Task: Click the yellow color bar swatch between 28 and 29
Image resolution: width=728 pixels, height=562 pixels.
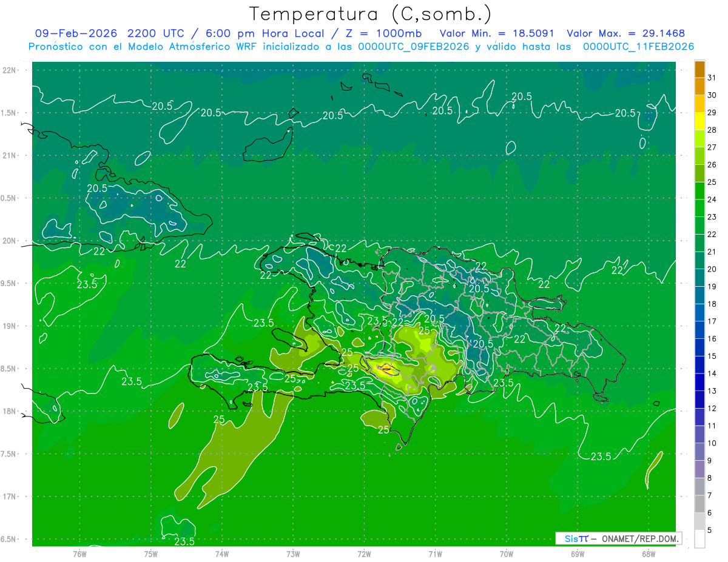Action: 699,121
